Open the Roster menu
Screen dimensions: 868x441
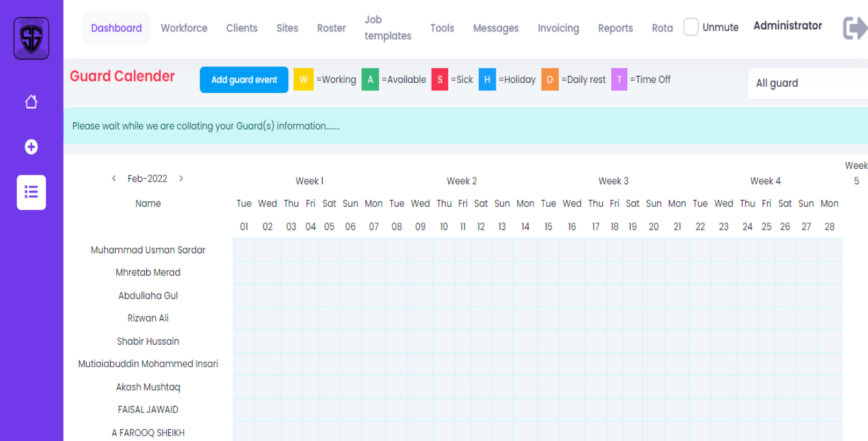pyautogui.click(x=331, y=28)
